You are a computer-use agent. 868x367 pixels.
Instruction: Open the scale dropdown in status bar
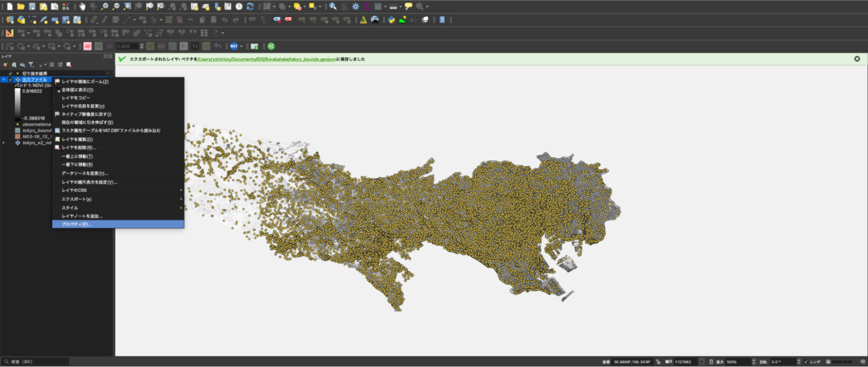coord(701,362)
